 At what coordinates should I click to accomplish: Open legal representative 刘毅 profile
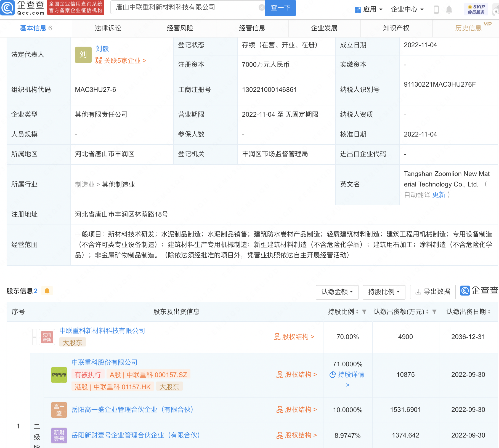[x=102, y=49]
